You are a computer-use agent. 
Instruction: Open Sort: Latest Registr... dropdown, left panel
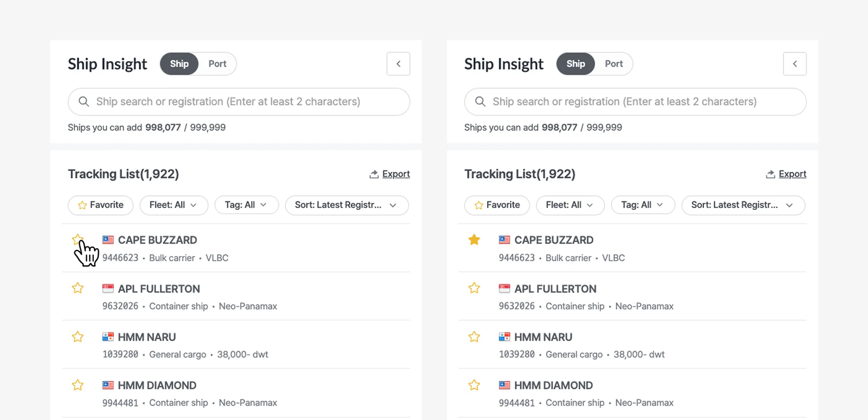346,205
